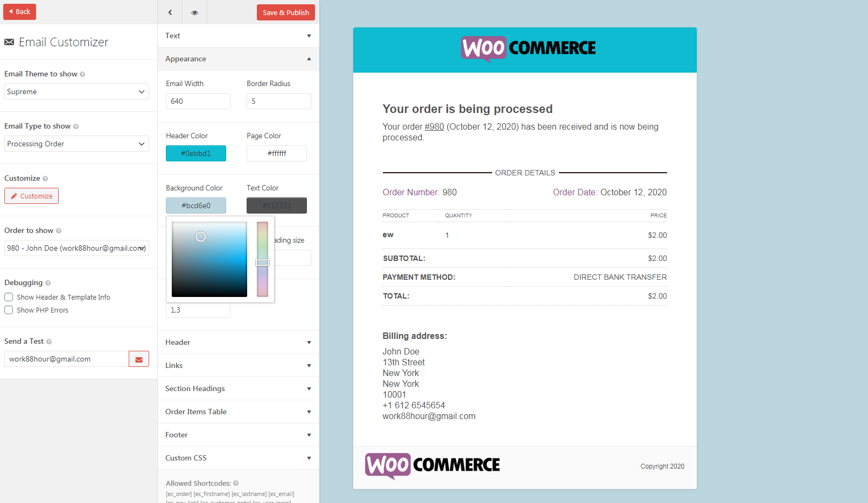Click 'Order Number:' label in preview
Image resolution: width=868 pixels, height=503 pixels.
pyautogui.click(x=411, y=193)
